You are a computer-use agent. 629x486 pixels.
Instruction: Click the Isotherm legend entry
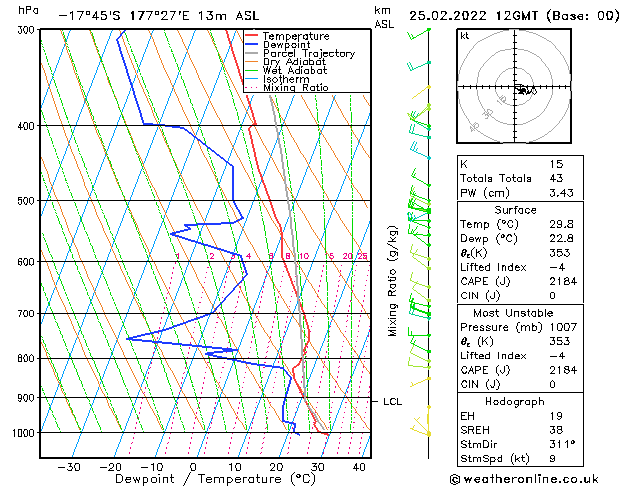pyautogui.click(x=286, y=79)
